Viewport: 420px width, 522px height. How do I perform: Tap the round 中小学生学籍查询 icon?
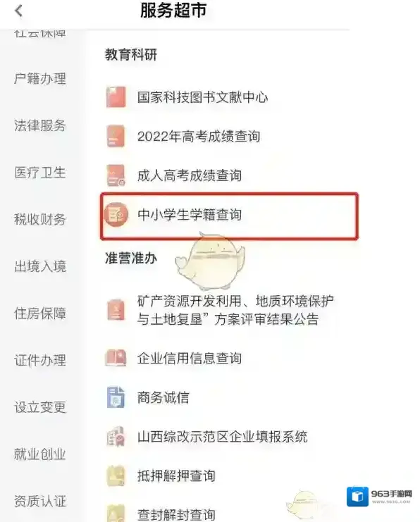(116, 215)
